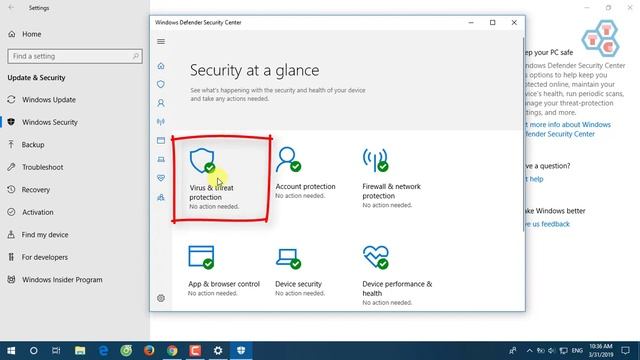
Task: Go back in the Settings window
Action: [11, 8]
